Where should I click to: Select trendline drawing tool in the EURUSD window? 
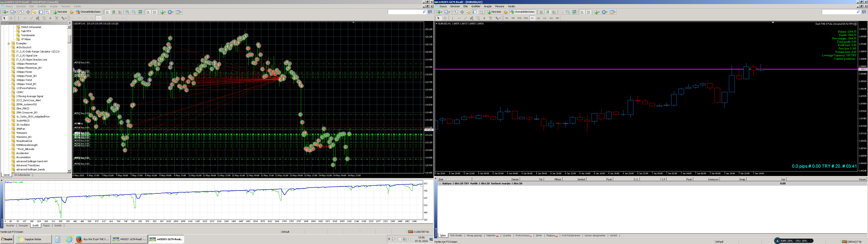click(x=465, y=18)
